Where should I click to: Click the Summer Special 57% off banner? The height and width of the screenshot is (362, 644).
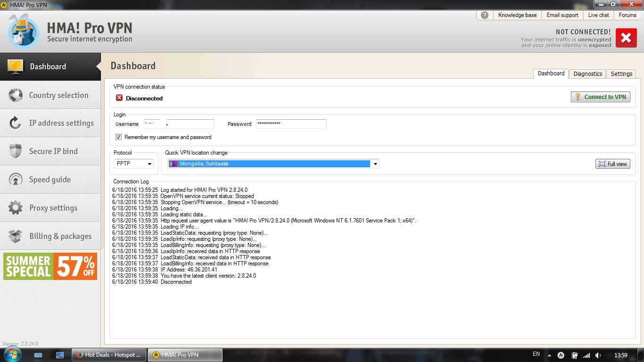(x=50, y=266)
